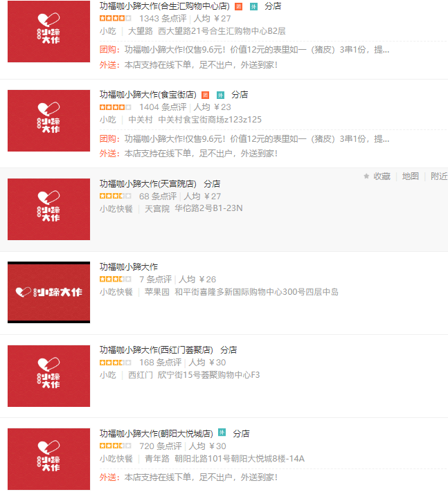Click address 欣宁街15号荟聚购物中心F3
448x492 pixels.
tap(209, 375)
